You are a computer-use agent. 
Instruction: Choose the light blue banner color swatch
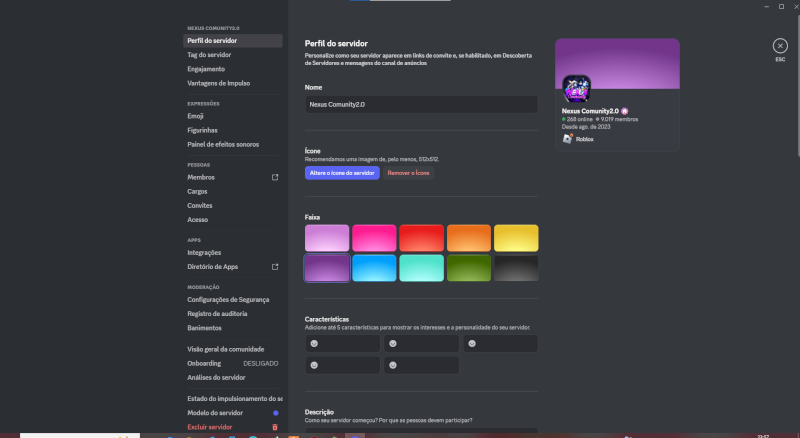[374, 268]
